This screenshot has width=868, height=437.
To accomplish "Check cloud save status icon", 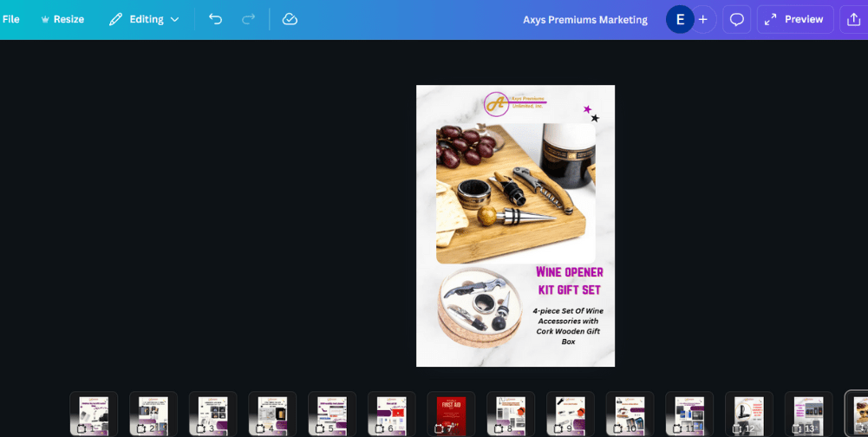I will click(x=290, y=19).
